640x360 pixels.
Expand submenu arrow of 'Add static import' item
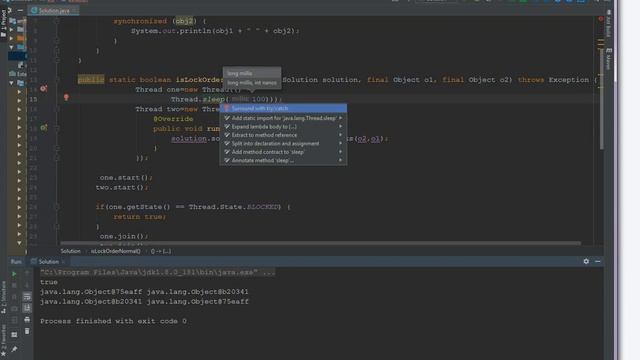point(340,118)
